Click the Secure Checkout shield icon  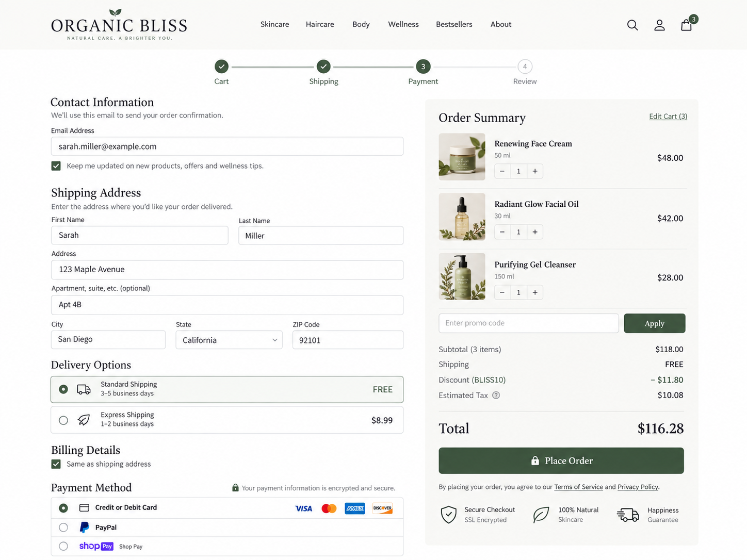449,515
